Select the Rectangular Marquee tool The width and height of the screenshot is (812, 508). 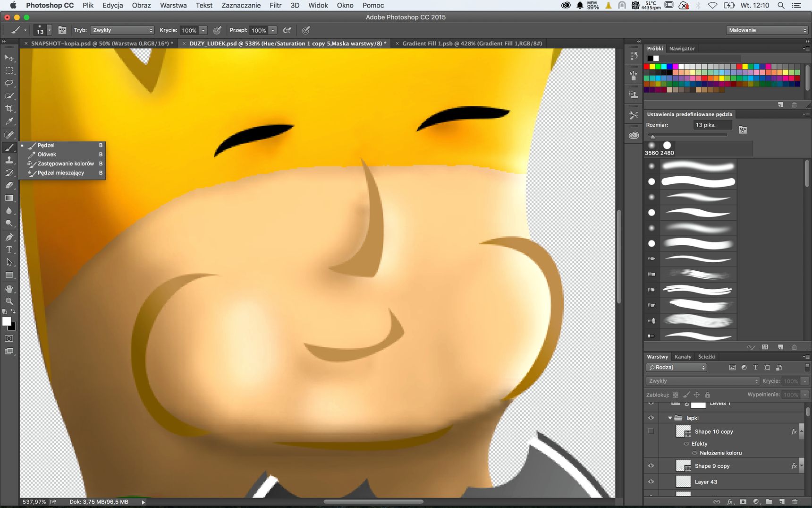pyautogui.click(x=9, y=70)
